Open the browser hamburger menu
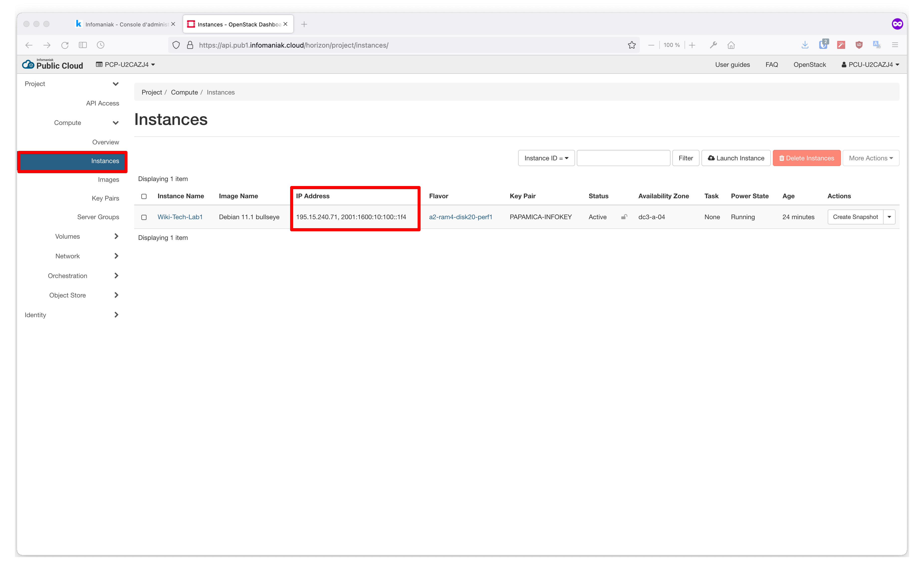 pyautogui.click(x=895, y=45)
